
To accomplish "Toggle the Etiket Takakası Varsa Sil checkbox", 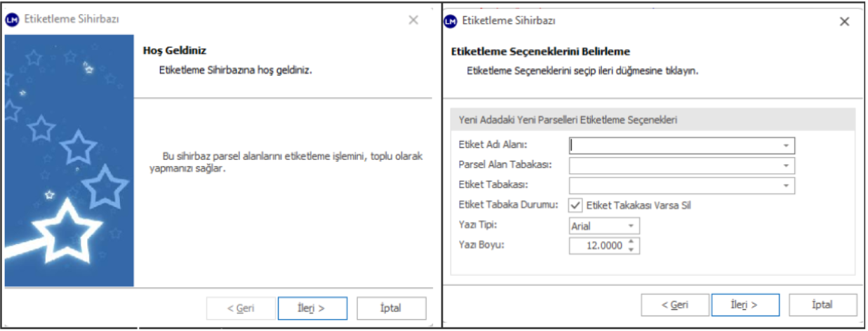I will point(575,205).
